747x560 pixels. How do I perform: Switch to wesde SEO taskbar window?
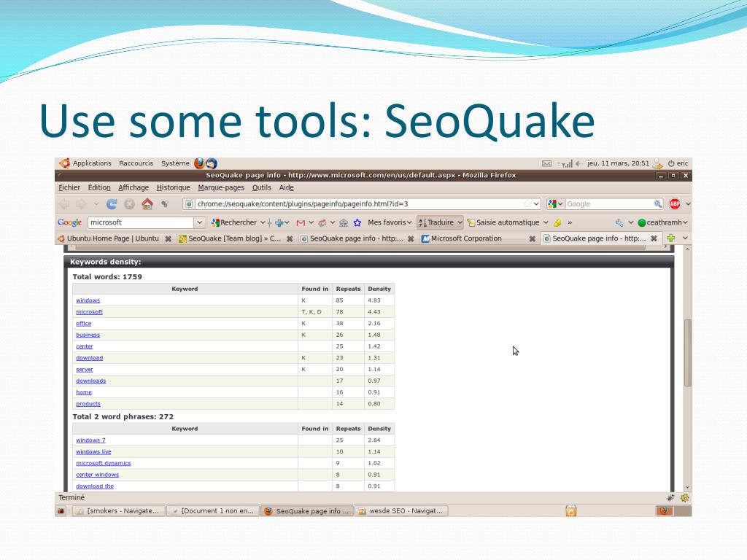click(402, 511)
